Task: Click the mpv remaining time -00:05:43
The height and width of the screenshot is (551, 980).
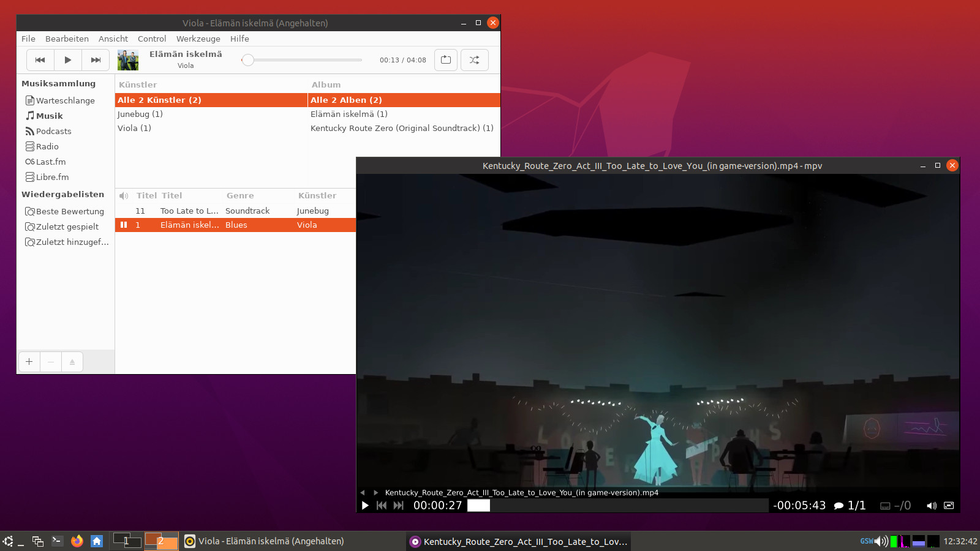Action: point(799,506)
